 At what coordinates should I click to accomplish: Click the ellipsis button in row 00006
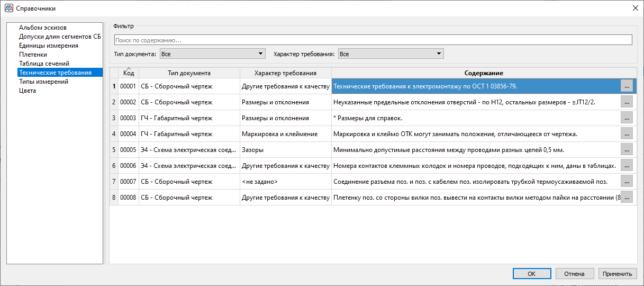tap(627, 165)
